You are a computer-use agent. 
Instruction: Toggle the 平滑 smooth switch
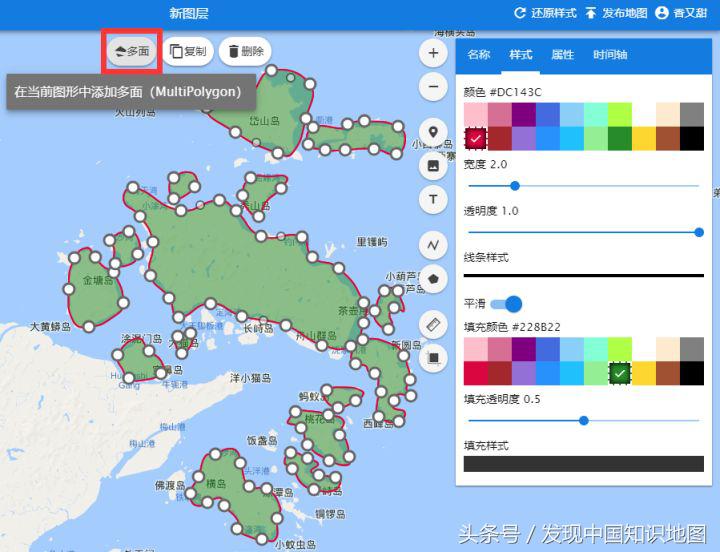[506, 304]
